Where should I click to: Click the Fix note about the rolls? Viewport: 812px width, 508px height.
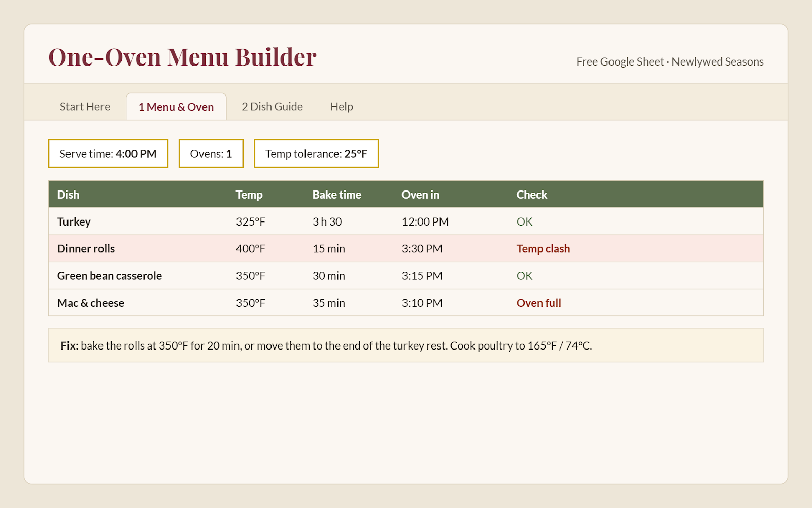[x=406, y=345]
